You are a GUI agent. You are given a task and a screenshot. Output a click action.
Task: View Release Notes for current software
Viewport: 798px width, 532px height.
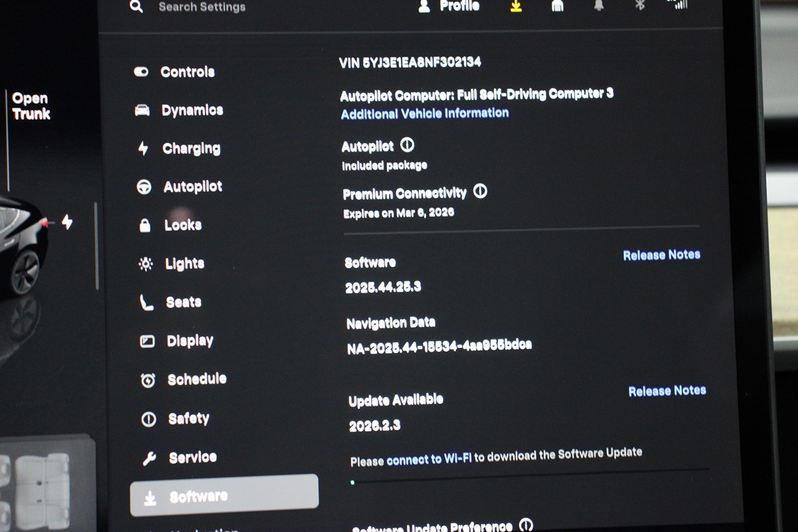point(661,255)
